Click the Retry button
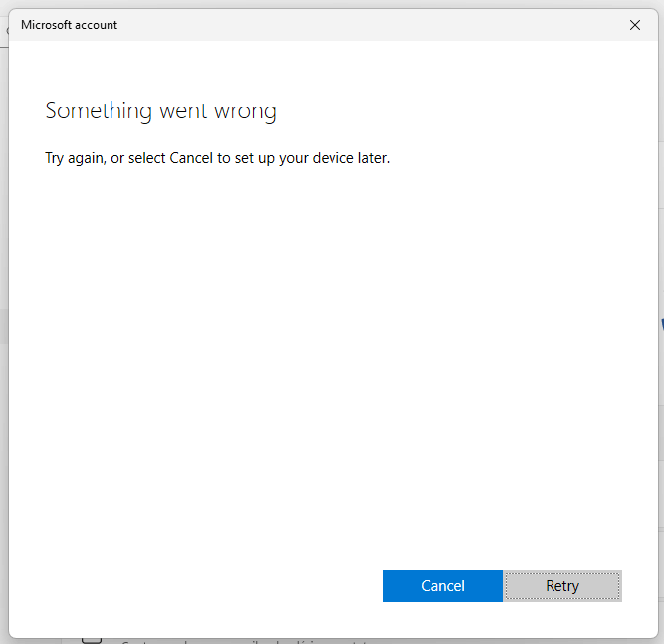Image resolution: width=664 pixels, height=644 pixels. pyautogui.click(x=562, y=586)
